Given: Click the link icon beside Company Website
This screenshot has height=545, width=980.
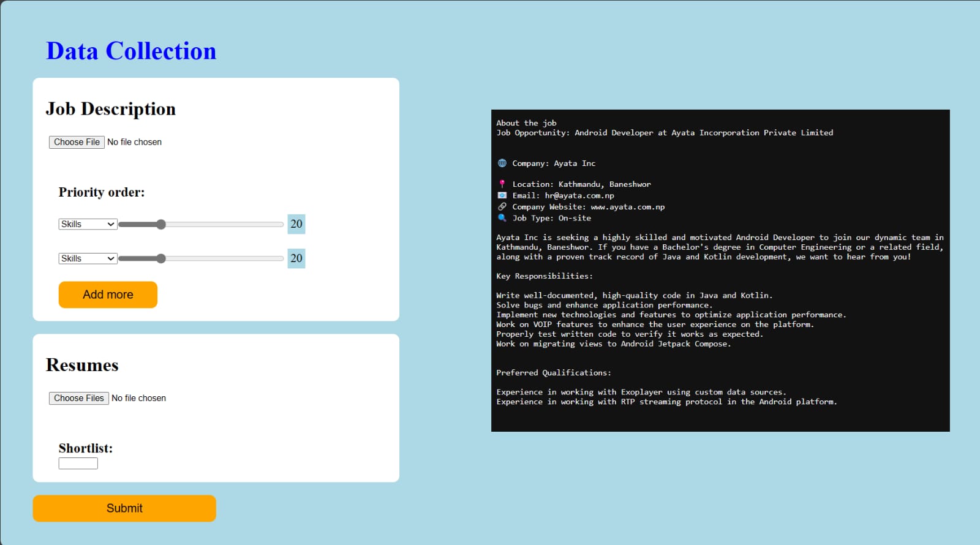Looking at the screenshot, I should 502,207.
